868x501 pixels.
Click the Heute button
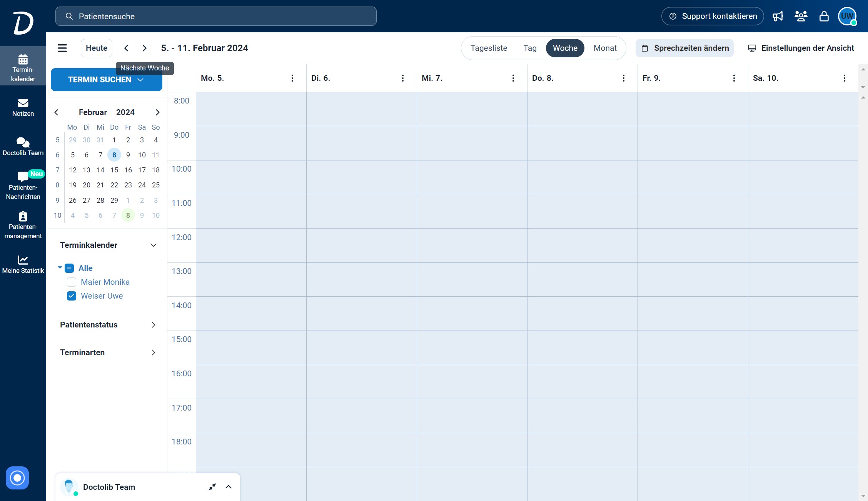97,48
